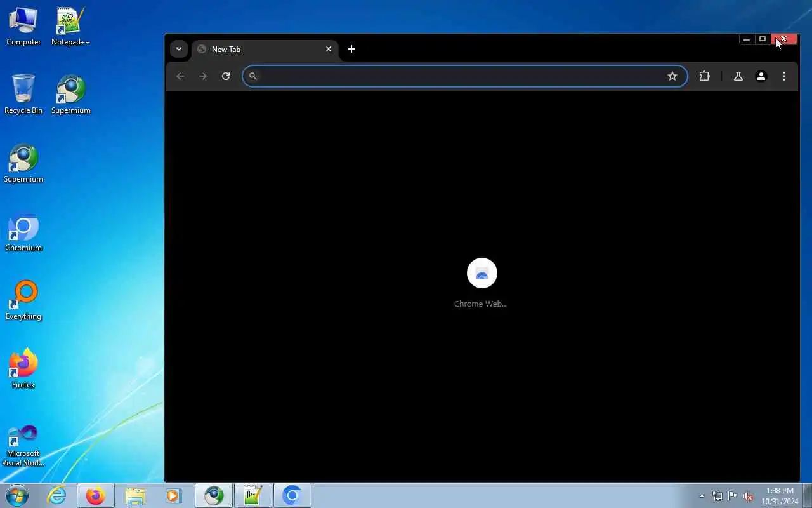Reload the current page
Viewport: 812px width, 508px height.
tap(226, 76)
